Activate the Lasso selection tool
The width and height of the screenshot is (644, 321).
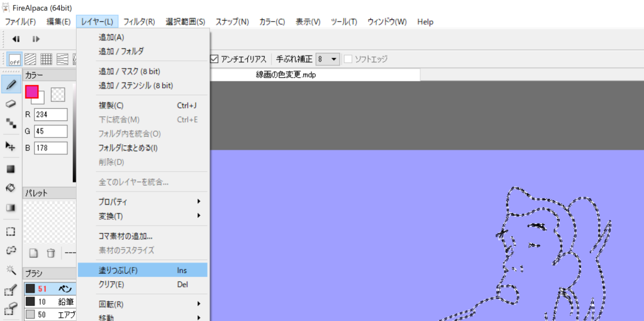[x=11, y=250]
